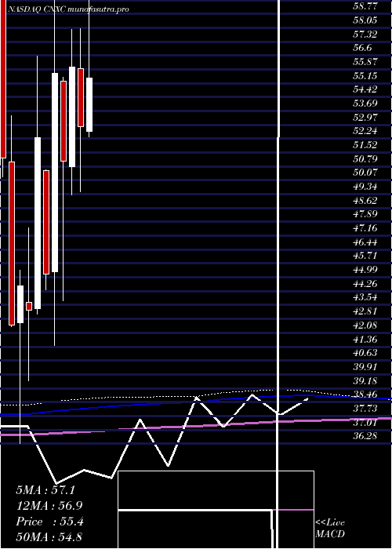The height and width of the screenshot is (549, 392).
Task: Pick the 55.15 axis value
Action: [365, 75]
